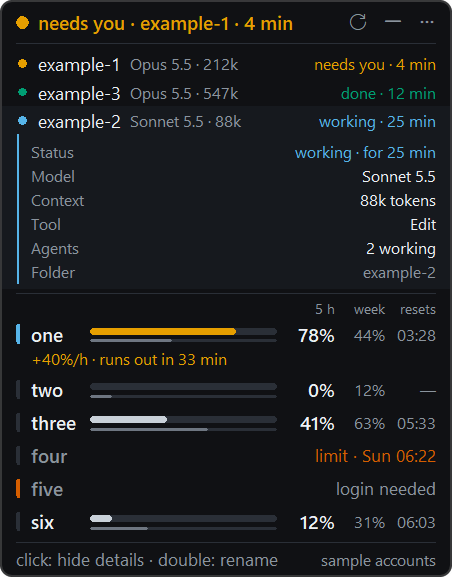Click the 0% usage value for account two

[x=321, y=390]
